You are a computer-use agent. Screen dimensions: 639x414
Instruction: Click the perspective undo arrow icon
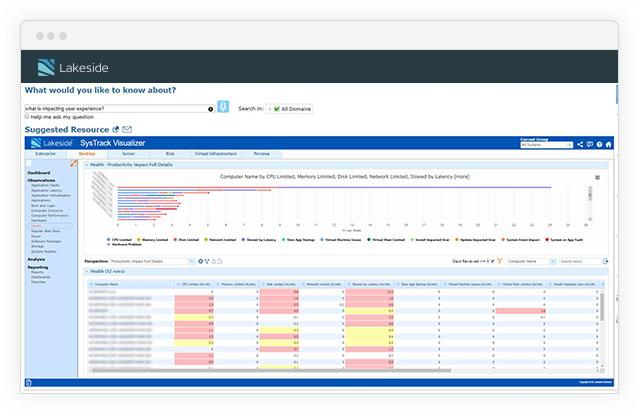pyautogui.click(x=214, y=261)
